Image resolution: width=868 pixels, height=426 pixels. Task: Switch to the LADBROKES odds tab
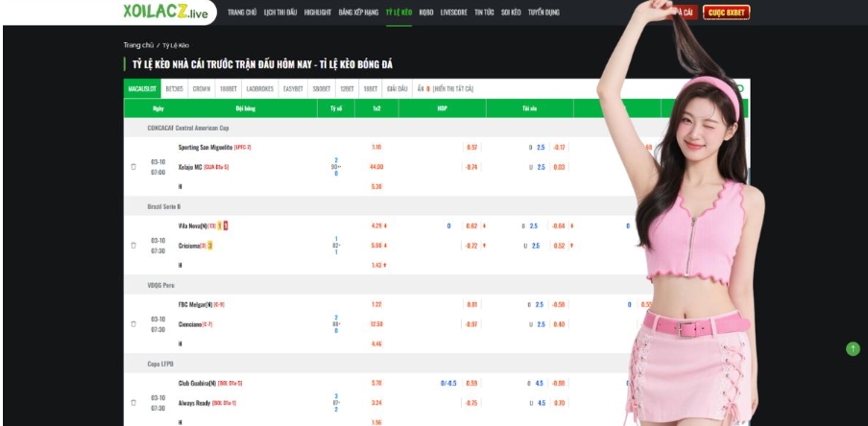pyautogui.click(x=259, y=88)
